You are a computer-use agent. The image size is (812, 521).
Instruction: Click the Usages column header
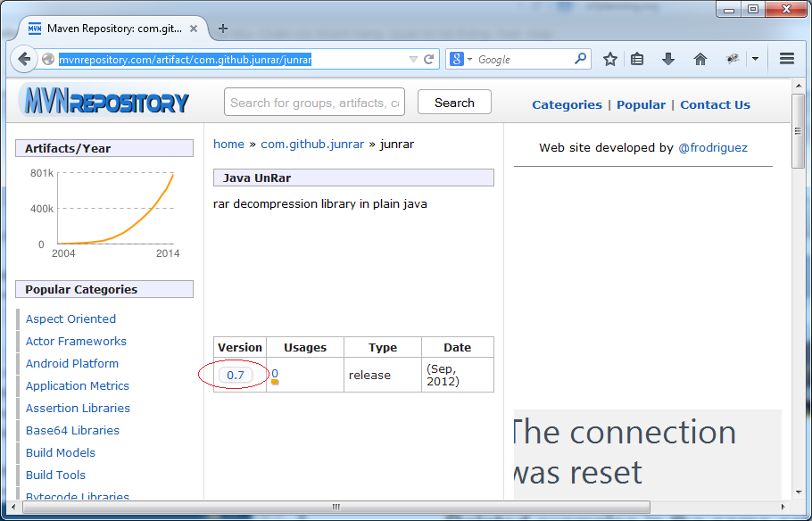point(305,348)
